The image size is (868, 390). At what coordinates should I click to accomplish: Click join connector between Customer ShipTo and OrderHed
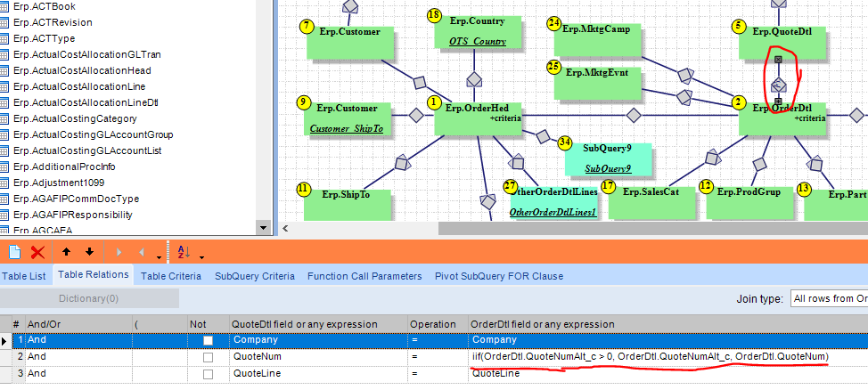click(416, 116)
